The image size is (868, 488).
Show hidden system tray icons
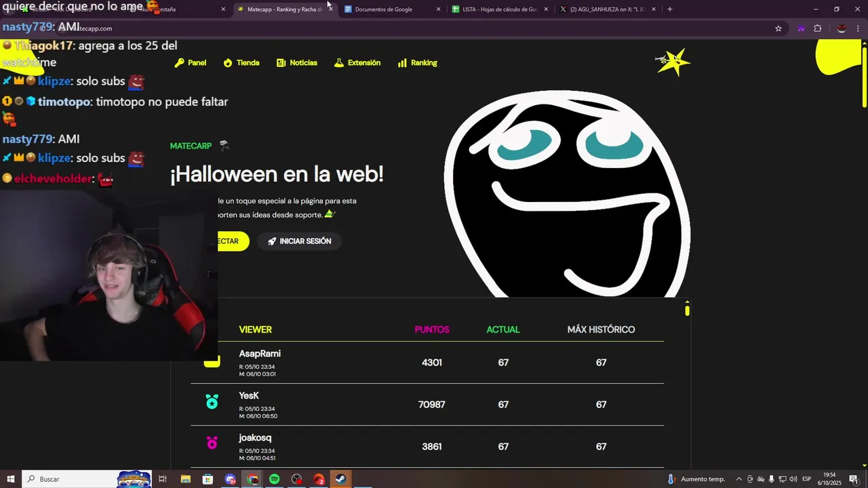[x=739, y=479]
